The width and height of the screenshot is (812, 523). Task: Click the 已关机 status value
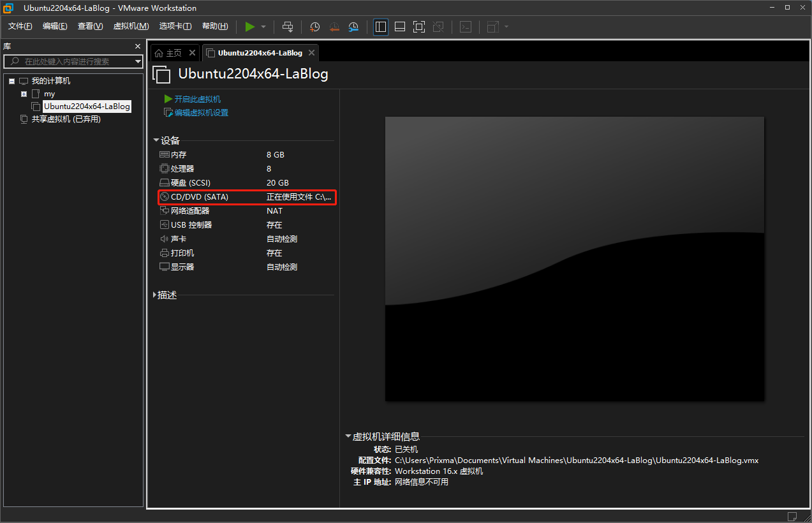(406, 450)
